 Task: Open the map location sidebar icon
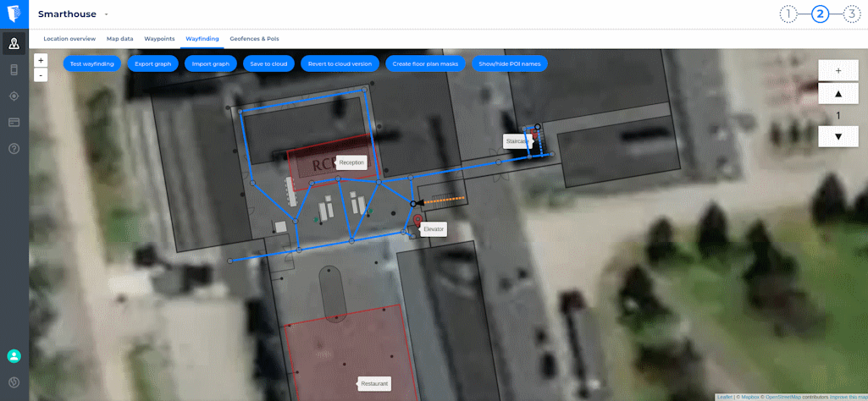tap(14, 43)
